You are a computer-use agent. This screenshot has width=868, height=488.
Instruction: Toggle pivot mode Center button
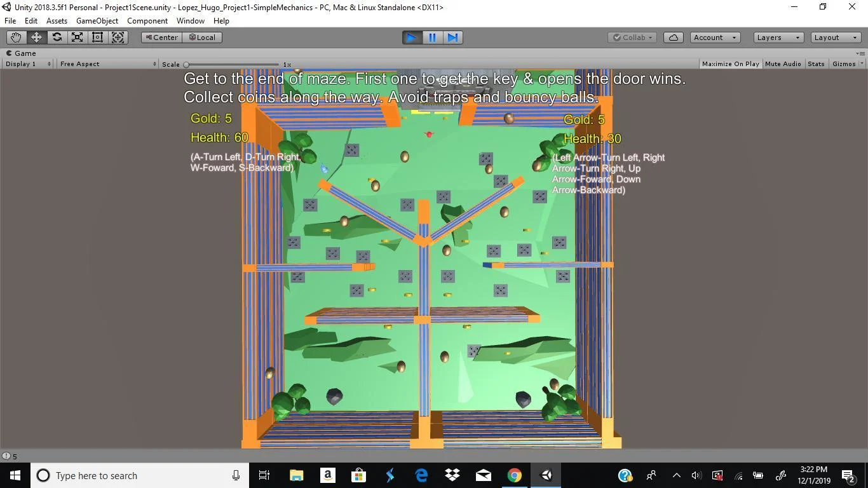tap(162, 37)
